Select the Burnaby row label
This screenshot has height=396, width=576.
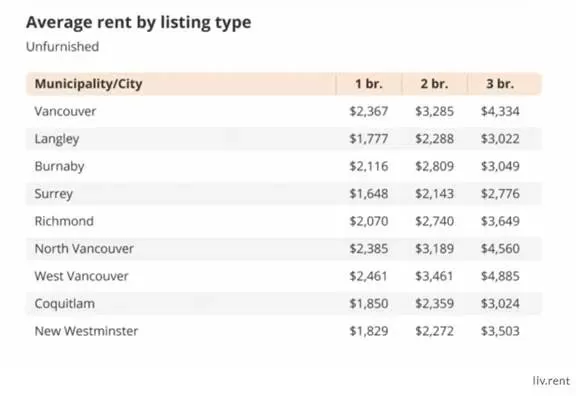[x=59, y=166]
